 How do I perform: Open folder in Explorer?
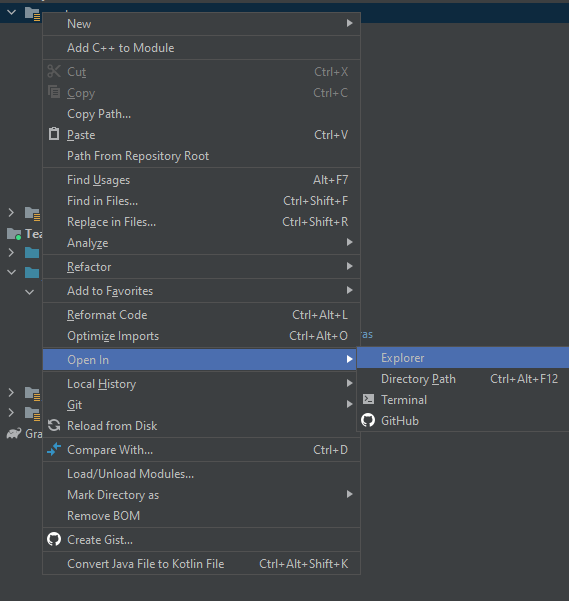click(463, 358)
